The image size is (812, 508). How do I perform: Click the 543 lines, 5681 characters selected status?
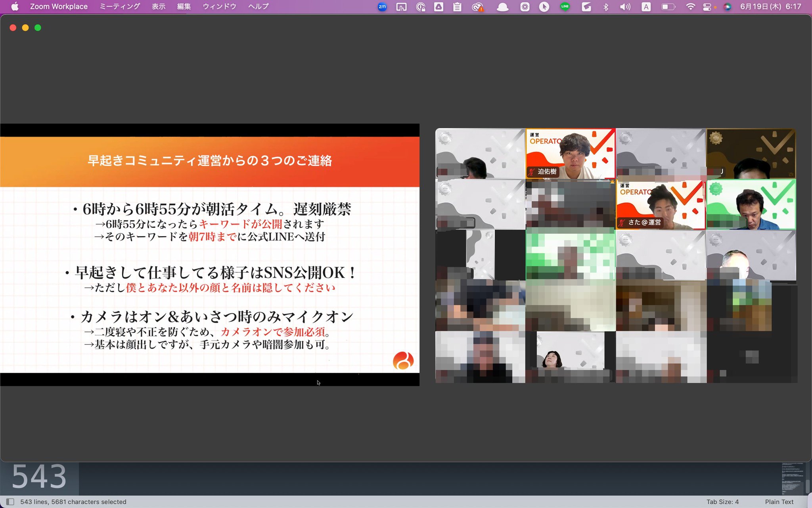point(73,502)
